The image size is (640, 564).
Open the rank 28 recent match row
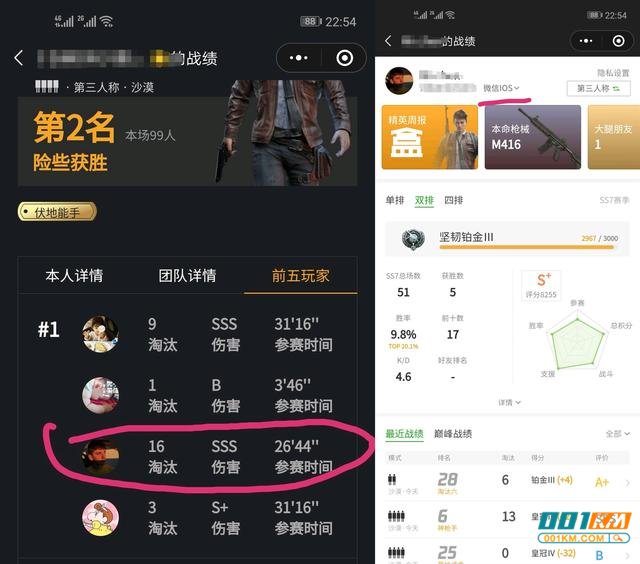coord(507,483)
